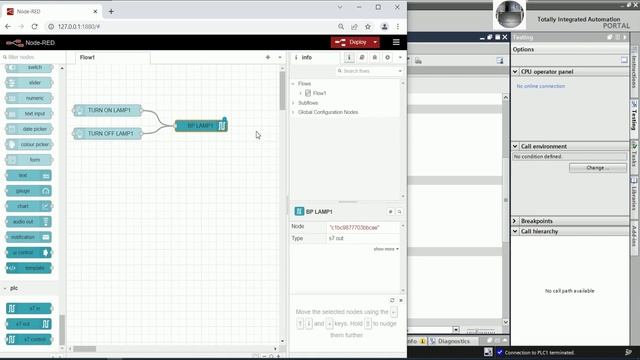Open the help sidebar book icon
This screenshot has width=640, height=360.
pyautogui.click(x=362, y=58)
